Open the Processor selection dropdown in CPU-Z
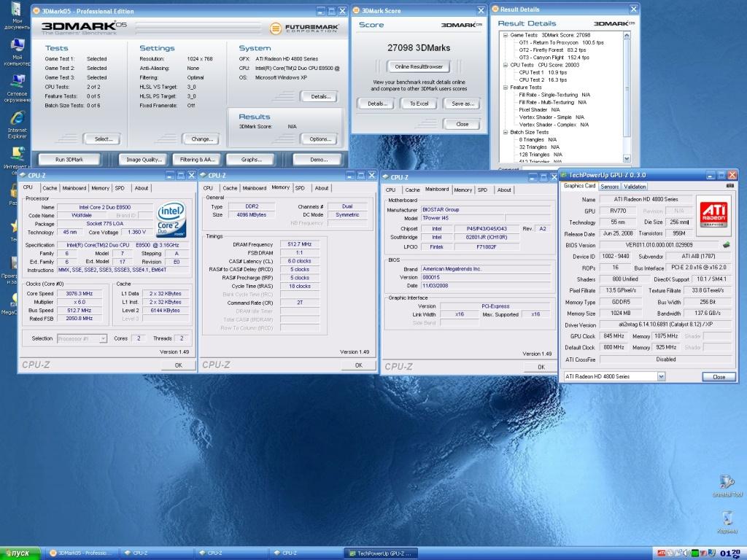 pyautogui.click(x=103, y=338)
